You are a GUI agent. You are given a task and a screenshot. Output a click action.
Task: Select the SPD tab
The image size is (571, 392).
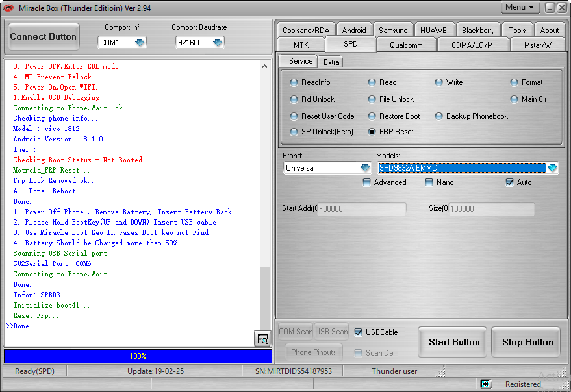click(x=351, y=44)
